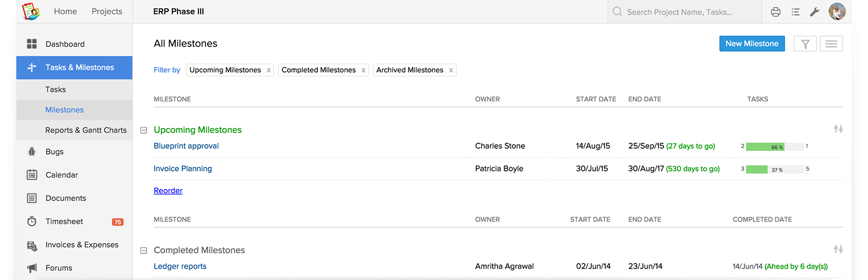Click the Timesheet clock icon

[x=32, y=221]
